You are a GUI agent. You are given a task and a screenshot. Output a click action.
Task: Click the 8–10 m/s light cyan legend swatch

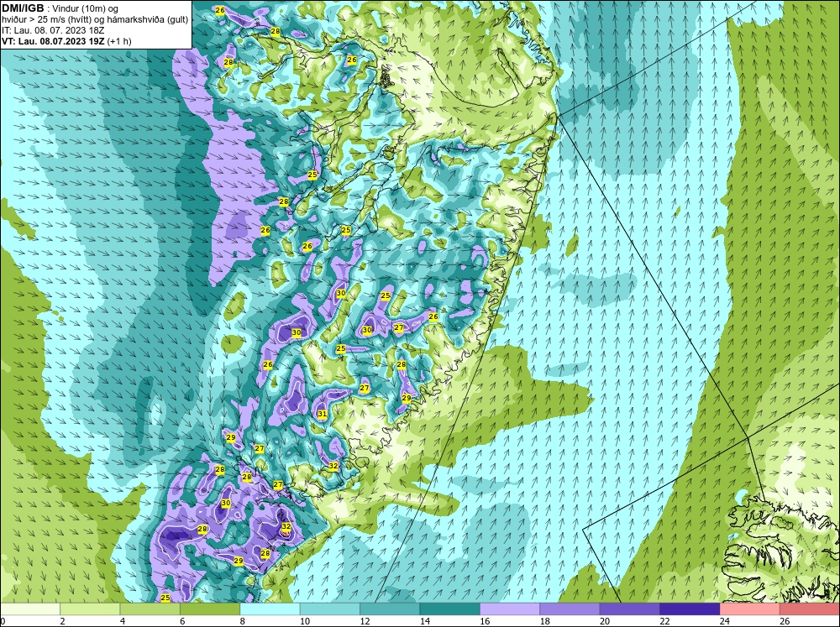(270, 609)
